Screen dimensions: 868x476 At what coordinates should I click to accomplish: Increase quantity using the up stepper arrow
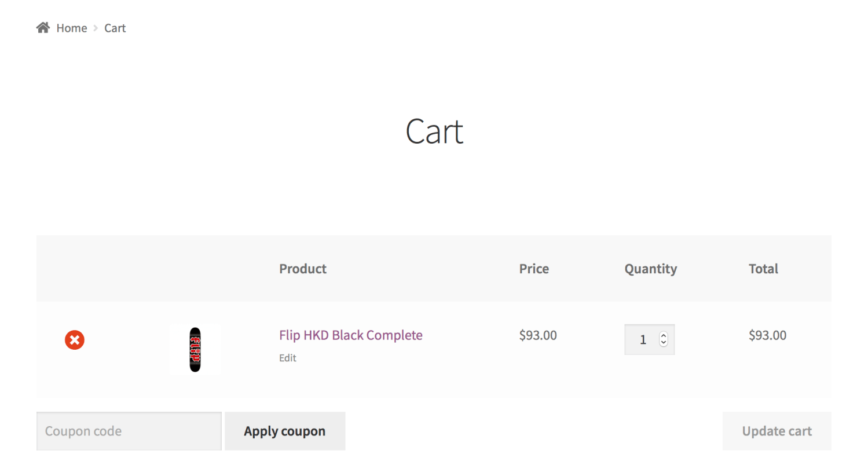tap(663, 335)
